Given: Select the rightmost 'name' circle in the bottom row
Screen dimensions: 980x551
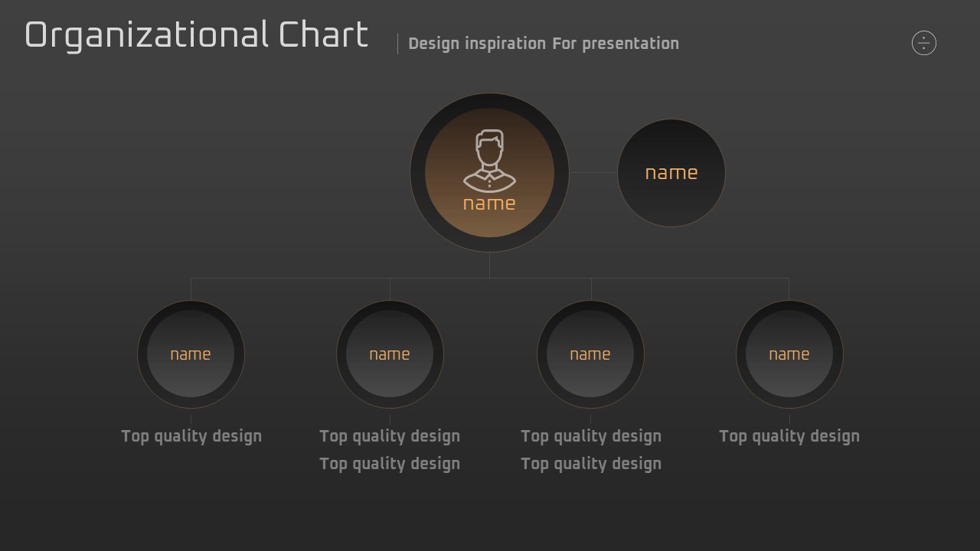Looking at the screenshot, I should pyautogui.click(x=789, y=354).
